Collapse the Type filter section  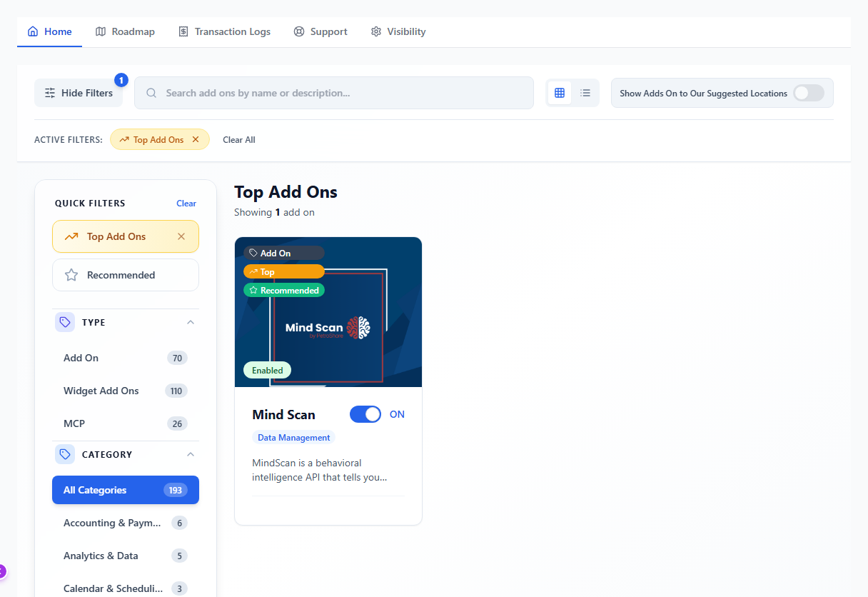[191, 322]
